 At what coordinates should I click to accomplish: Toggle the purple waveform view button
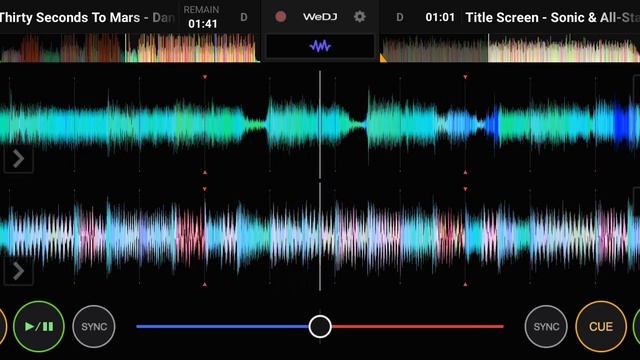[x=320, y=46]
